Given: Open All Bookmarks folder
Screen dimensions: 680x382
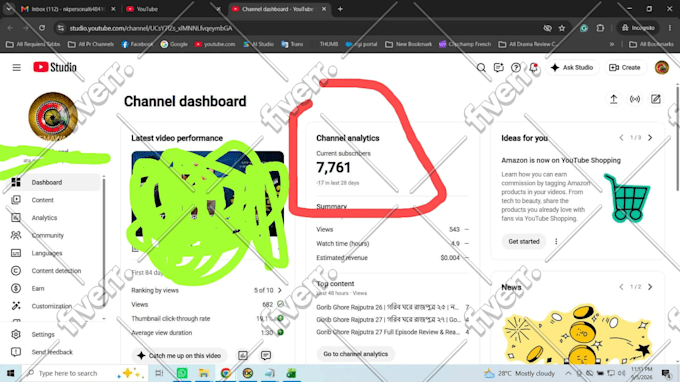Looking at the screenshot, I should 651,44.
